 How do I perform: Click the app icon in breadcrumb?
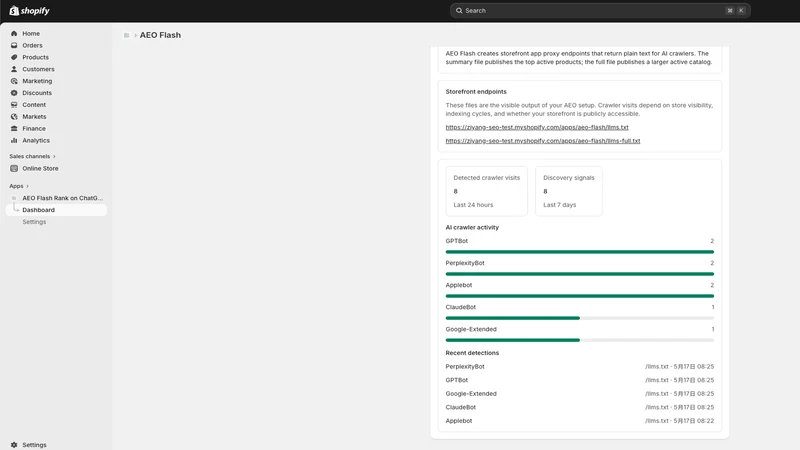coord(127,35)
